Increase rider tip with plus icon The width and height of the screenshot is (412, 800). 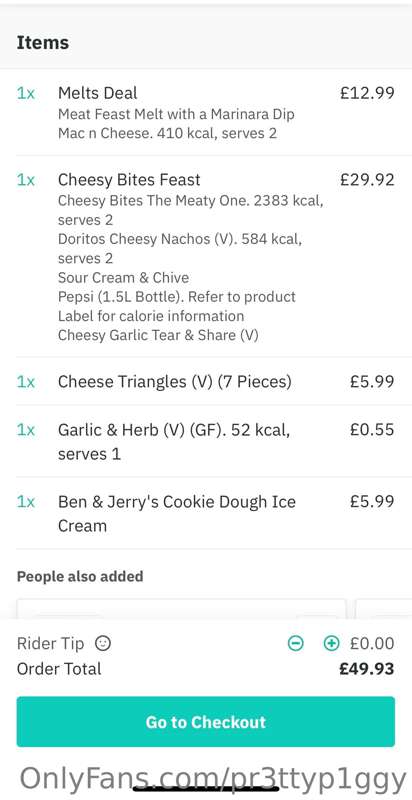pos(331,643)
